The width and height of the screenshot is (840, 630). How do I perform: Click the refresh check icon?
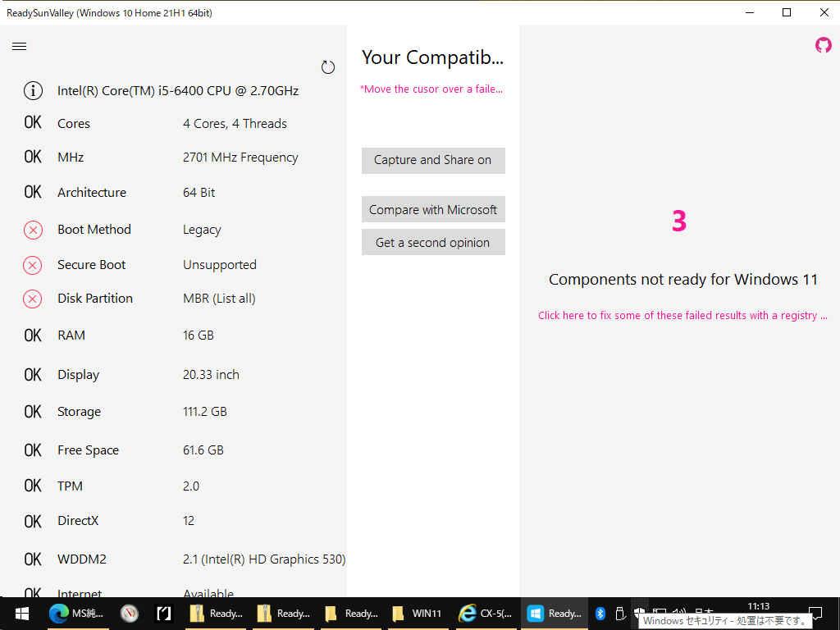[328, 67]
